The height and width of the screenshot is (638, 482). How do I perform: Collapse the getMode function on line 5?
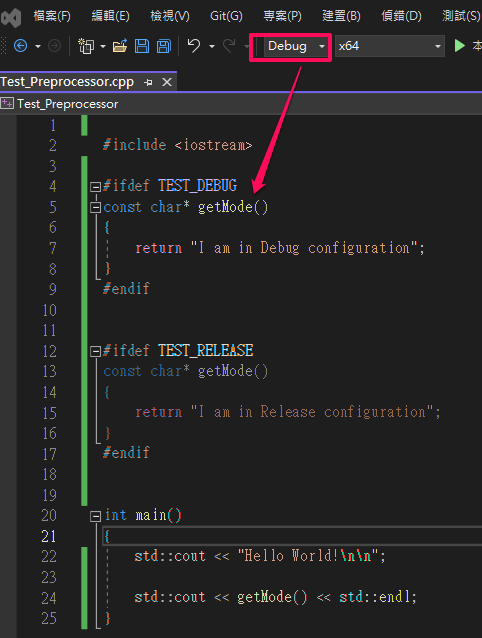pyautogui.click(x=95, y=208)
